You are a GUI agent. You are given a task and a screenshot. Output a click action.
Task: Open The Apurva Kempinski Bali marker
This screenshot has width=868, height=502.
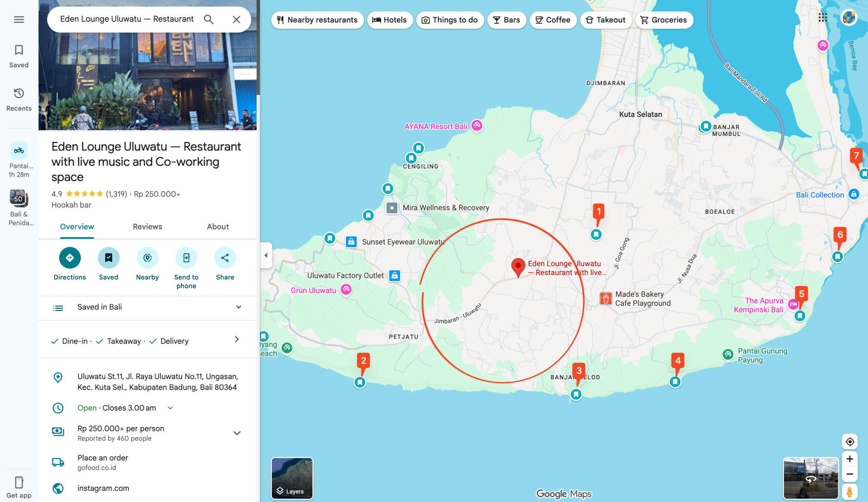coord(793,304)
